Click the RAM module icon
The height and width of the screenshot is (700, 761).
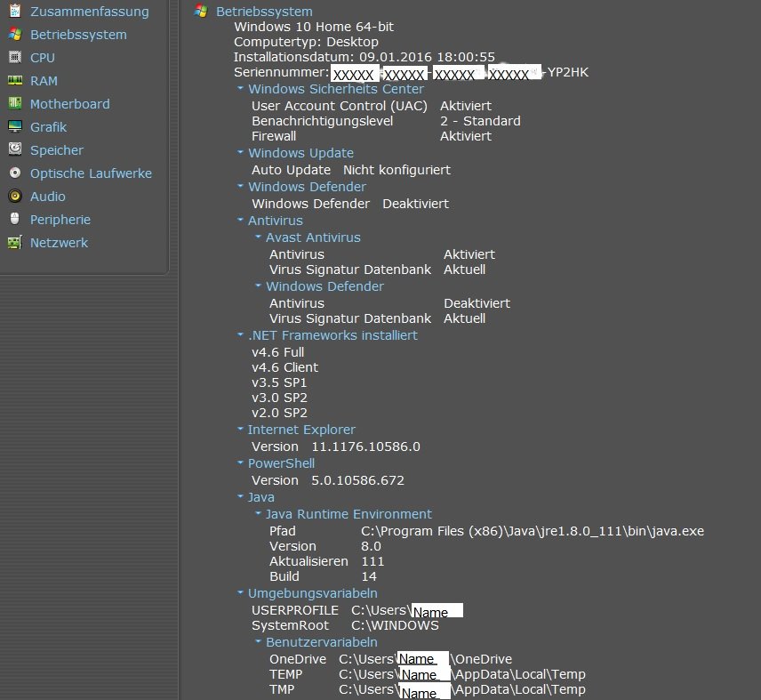[x=14, y=81]
